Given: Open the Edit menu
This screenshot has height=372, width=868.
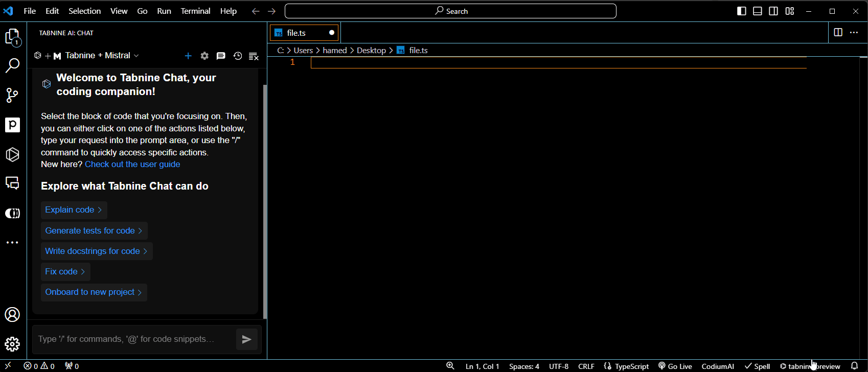Looking at the screenshot, I should click(x=52, y=11).
